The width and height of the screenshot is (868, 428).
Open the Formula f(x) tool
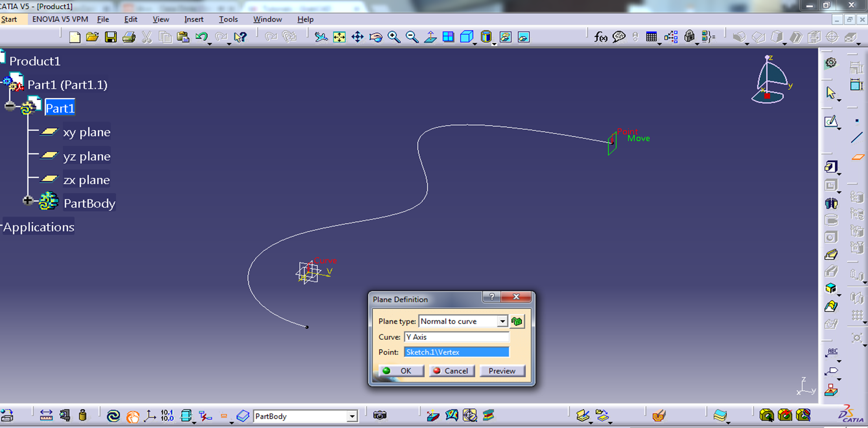click(x=600, y=37)
